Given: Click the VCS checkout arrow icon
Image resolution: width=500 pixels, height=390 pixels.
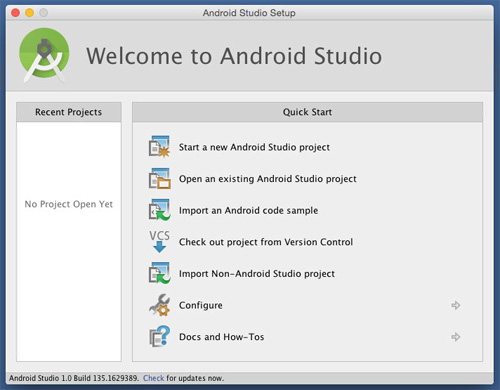Looking at the screenshot, I should click(x=159, y=241).
